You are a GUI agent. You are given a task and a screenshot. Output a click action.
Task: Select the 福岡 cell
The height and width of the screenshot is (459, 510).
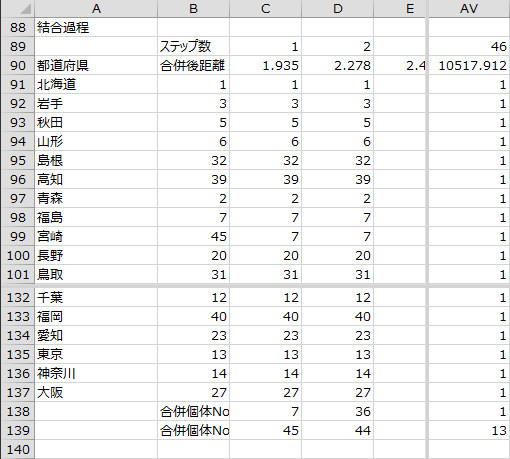[96, 316]
